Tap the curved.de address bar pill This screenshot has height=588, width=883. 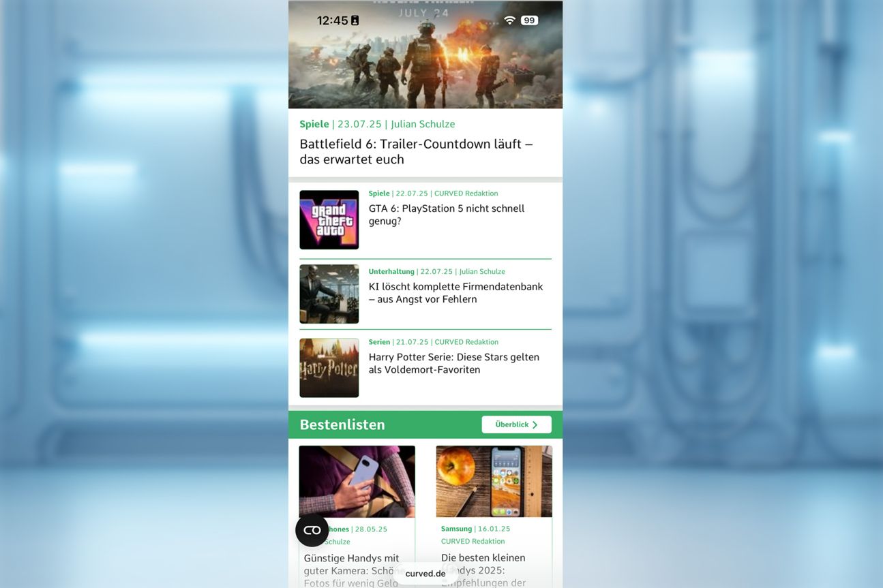[425, 574]
